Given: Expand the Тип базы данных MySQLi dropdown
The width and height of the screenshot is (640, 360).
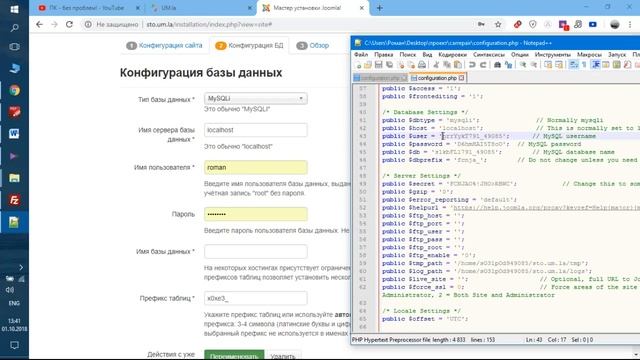Looking at the screenshot, I should (256, 98).
